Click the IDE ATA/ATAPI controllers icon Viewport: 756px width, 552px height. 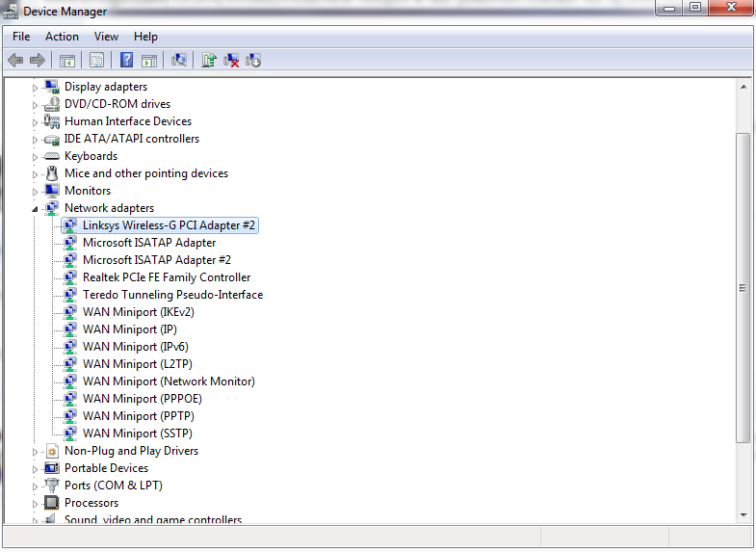click(52, 140)
